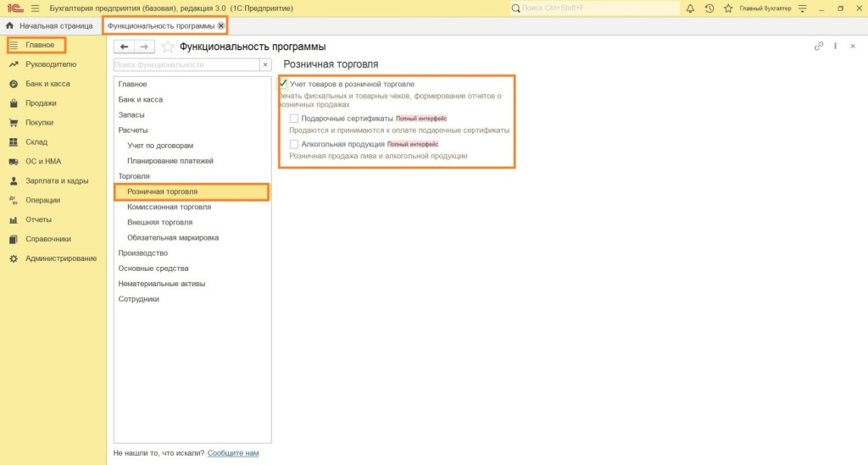
Task: Clear the functionality search with X button
Action: pos(264,64)
